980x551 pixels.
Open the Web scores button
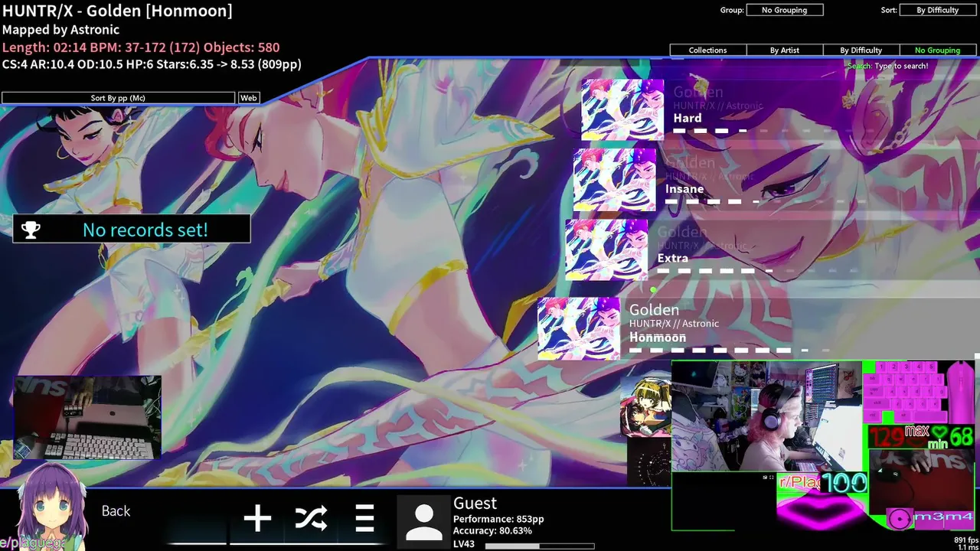pyautogui.click(x=249, y=98)
